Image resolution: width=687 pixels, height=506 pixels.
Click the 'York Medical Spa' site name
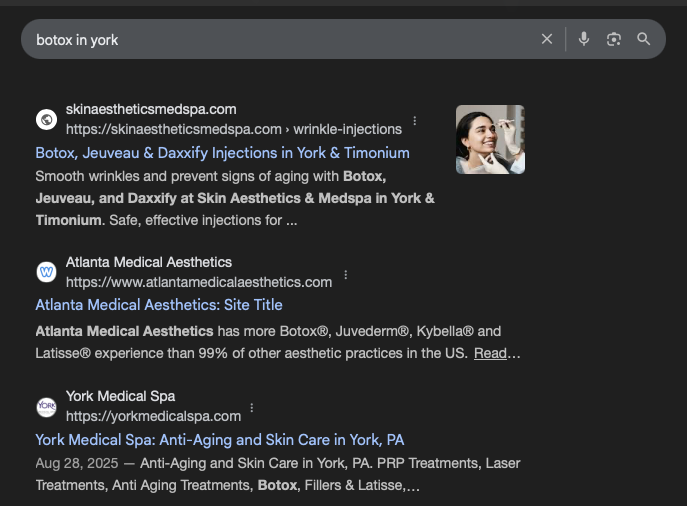120,396
